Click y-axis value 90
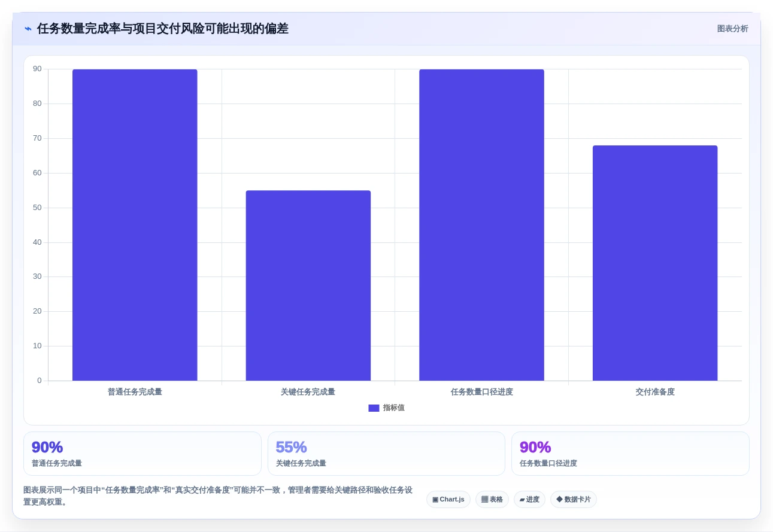The image size is (773, 532). tap(37, 69)
